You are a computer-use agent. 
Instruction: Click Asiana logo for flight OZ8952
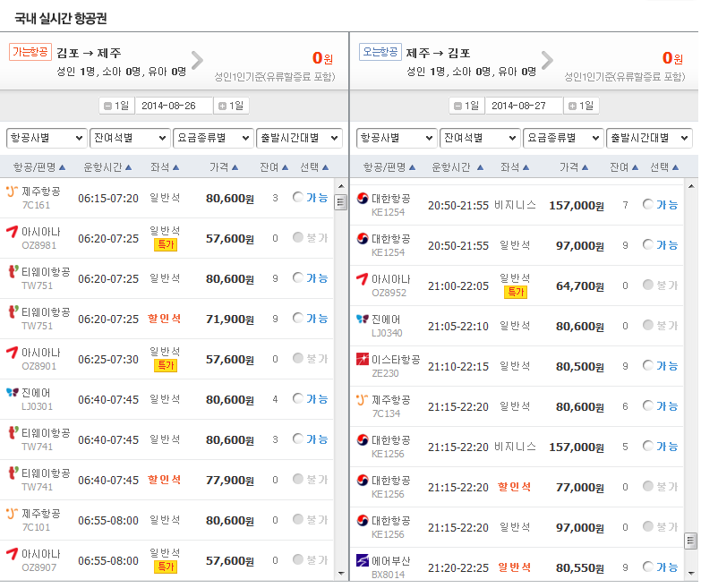[362, 279]
